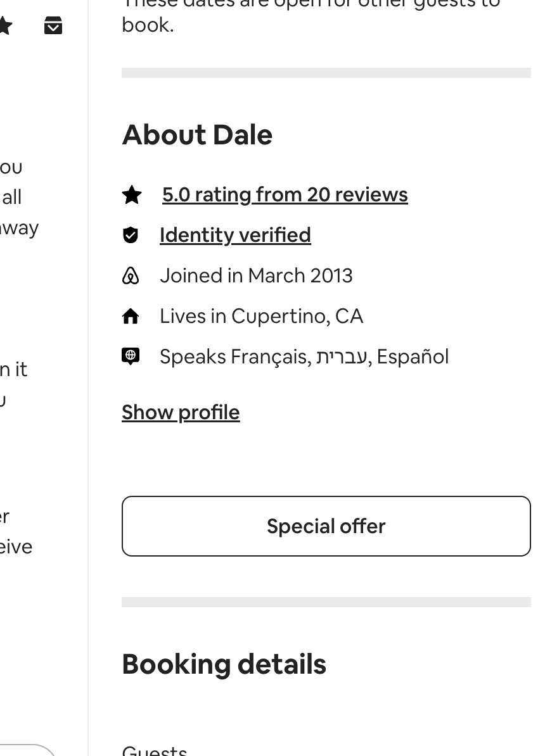Click the rounded button at bottom-left corner
The height and width of the screenshot is (756, 545).
click(27, 750)
